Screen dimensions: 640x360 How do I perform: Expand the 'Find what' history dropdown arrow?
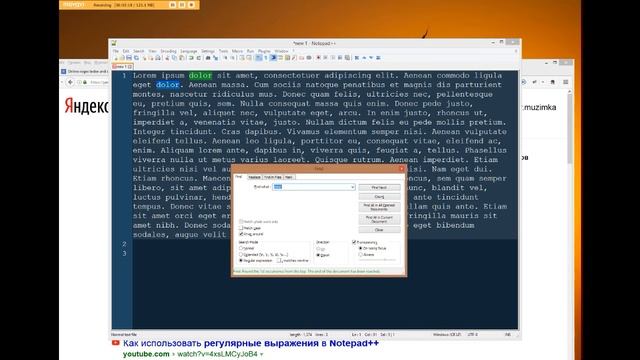[x=353, y=187]
